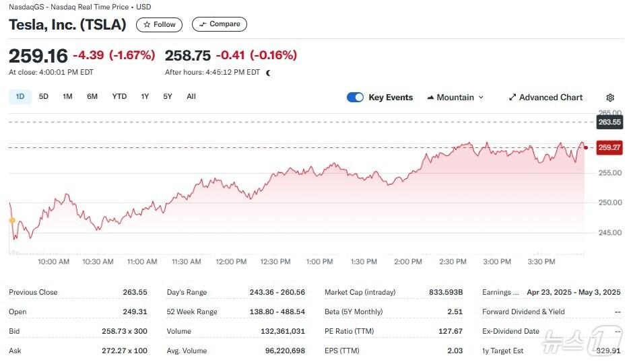The image size is (629, 364).
Task: Open chart settings gear icon
Action: coord(610,98)
